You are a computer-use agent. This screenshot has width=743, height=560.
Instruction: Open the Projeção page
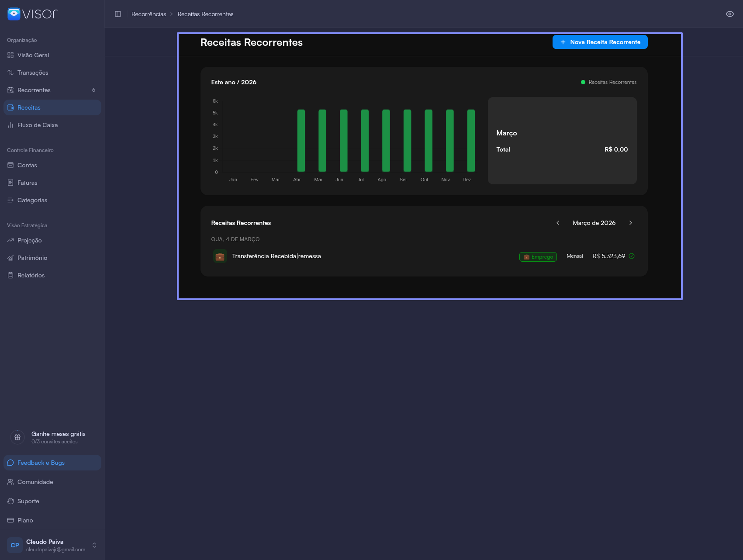30,240
